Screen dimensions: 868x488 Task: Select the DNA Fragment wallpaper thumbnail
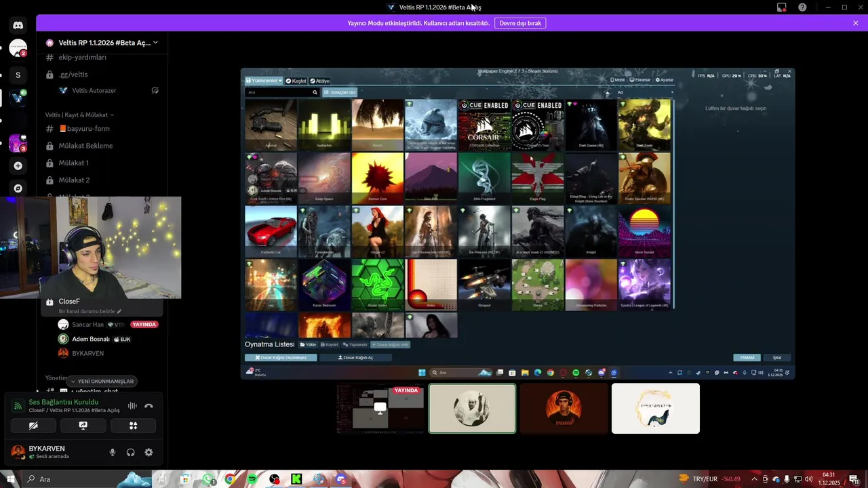(484, 178)
